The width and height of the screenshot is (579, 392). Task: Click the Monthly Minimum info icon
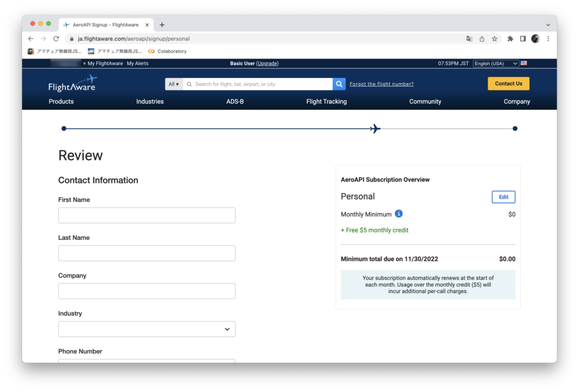pos(399,214)
